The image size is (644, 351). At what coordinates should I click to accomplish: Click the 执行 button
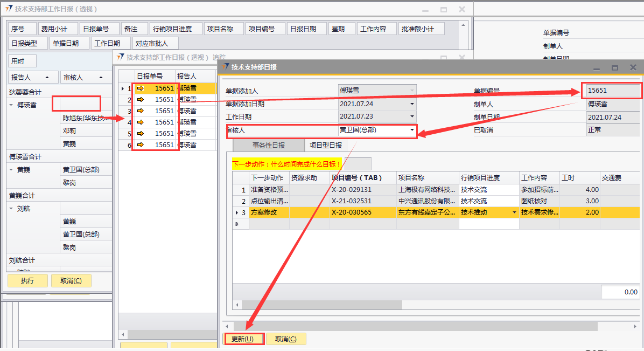(27, 281)
